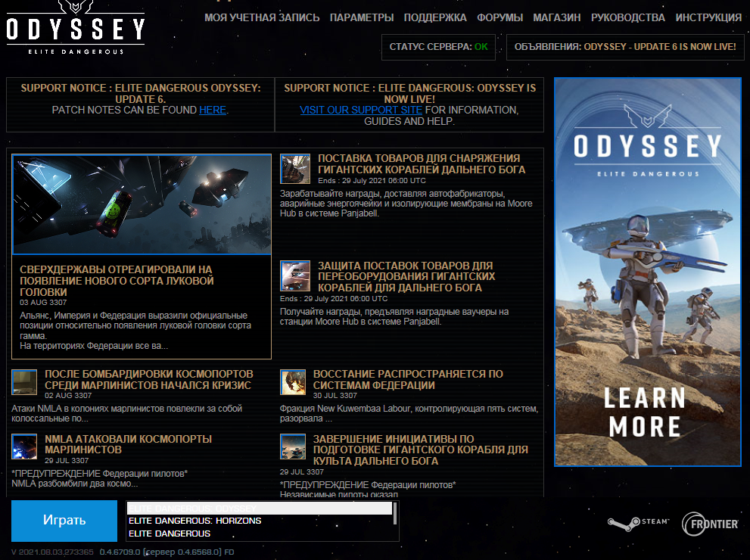Open headline Завершение инициативы по подготовке
Viewport: 750px width, 560px height.
click(x=421, y=450)
